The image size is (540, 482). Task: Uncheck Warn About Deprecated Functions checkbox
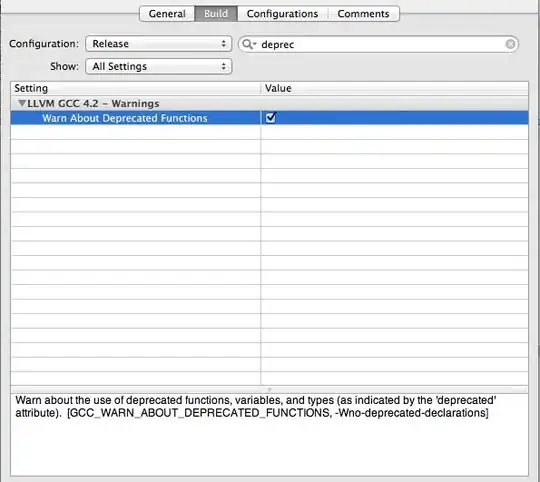270,118
